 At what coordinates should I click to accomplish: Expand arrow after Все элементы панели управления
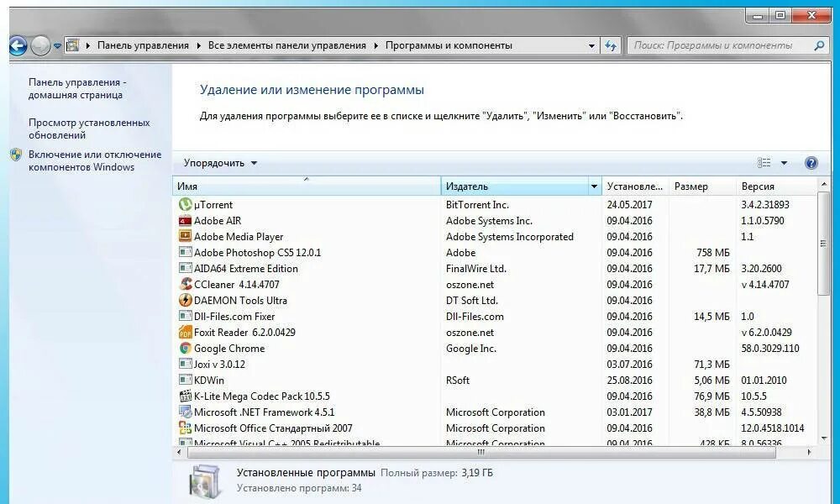375,45
